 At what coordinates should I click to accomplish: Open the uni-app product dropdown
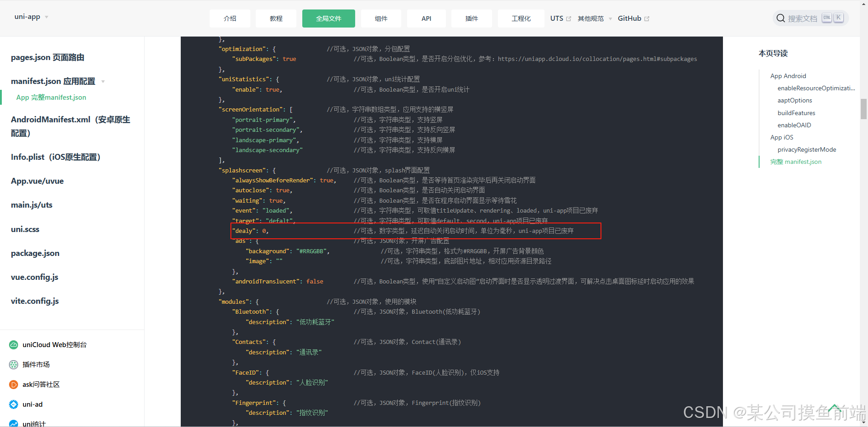pyautogui.click(x=31, y=17)
